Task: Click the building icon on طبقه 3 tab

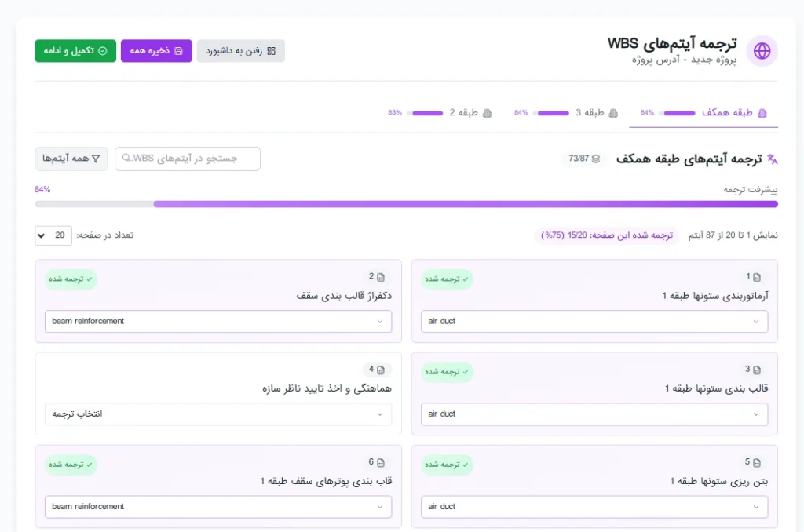Action: (613, 113)
